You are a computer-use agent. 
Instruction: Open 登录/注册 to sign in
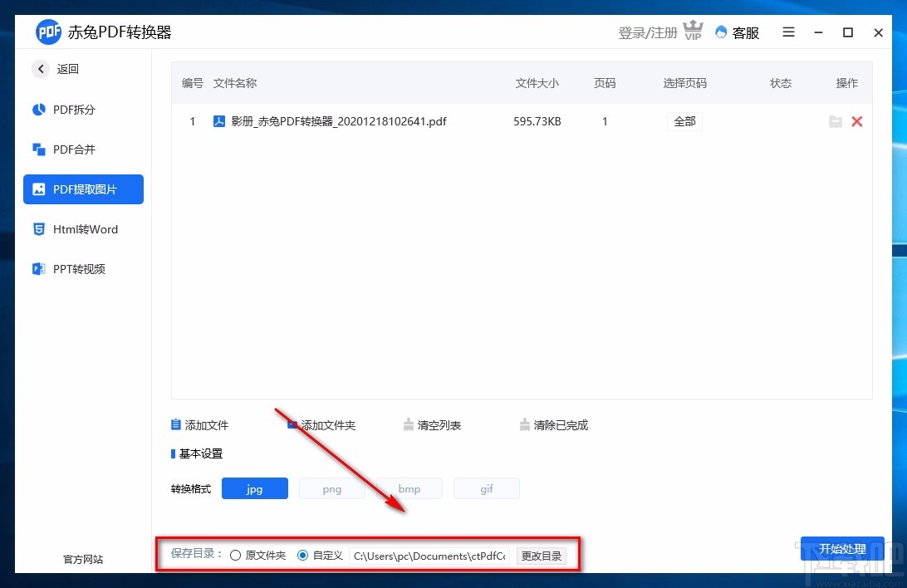(647, 32)
